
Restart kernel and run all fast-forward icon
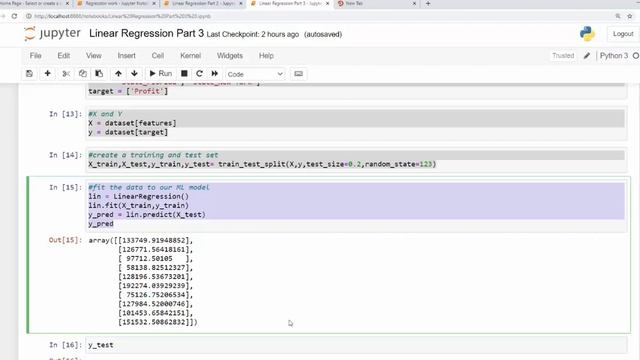pos(215,74)
